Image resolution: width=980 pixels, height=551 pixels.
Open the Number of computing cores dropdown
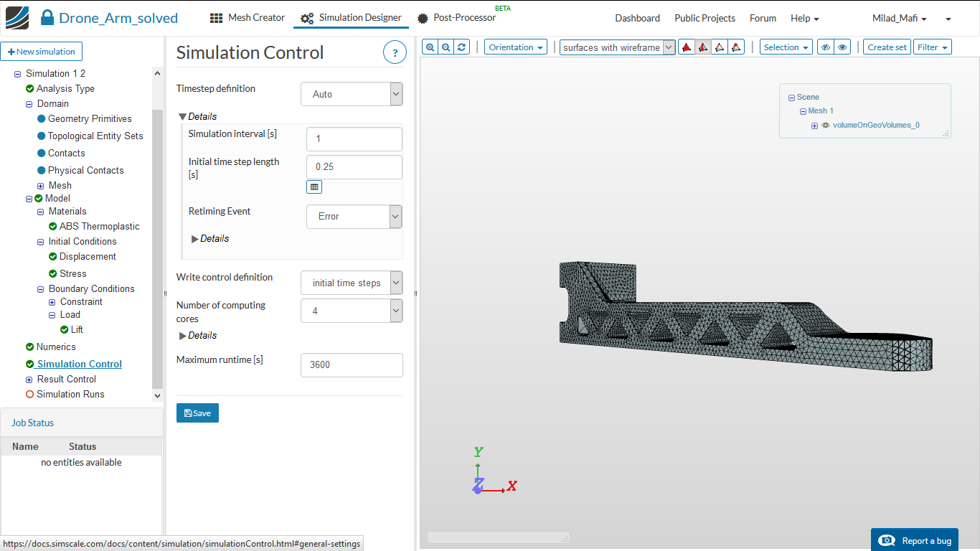352,311
